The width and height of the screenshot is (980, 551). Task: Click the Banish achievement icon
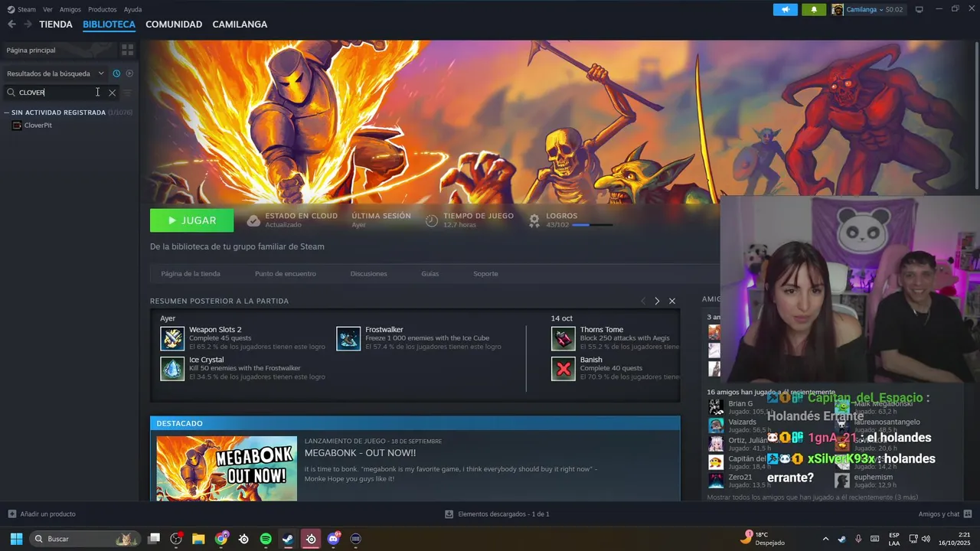(563, 369)
